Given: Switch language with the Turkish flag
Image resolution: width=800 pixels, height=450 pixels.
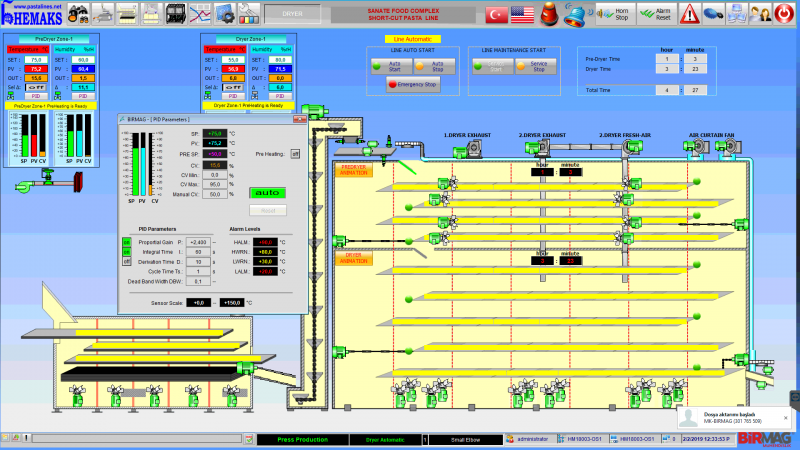Looking at the screenshot, I should pos(496,14).
